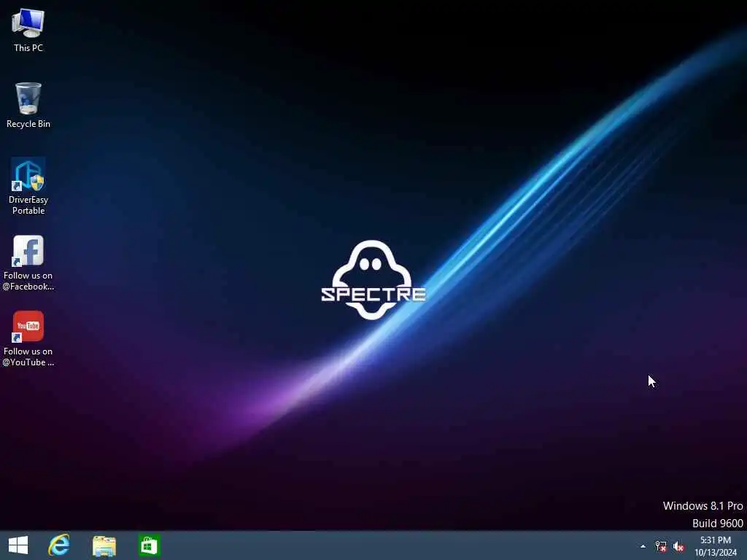The width and height of the screenshot is (747, 560).
Task: Open the Windows Start button
Action: point(18,545)
